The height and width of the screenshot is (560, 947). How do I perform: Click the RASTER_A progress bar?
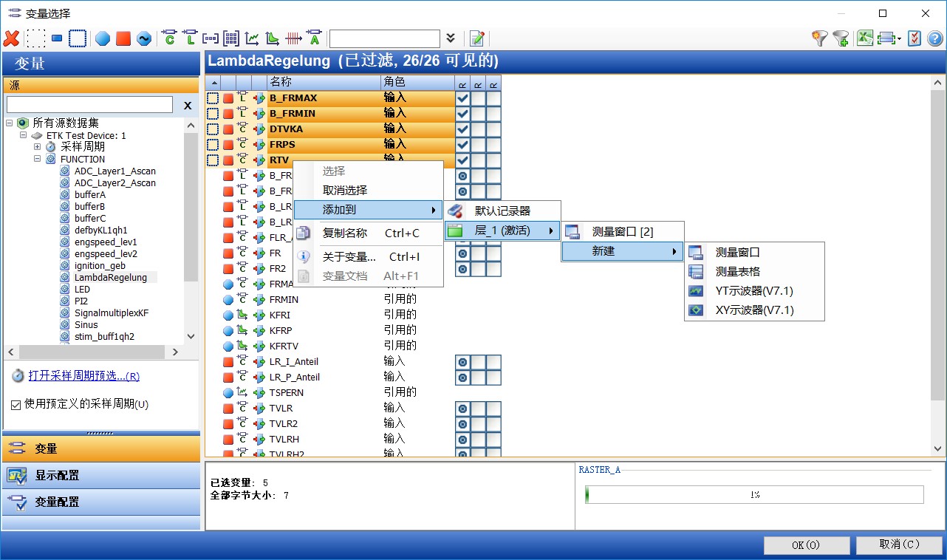(754, 495)
